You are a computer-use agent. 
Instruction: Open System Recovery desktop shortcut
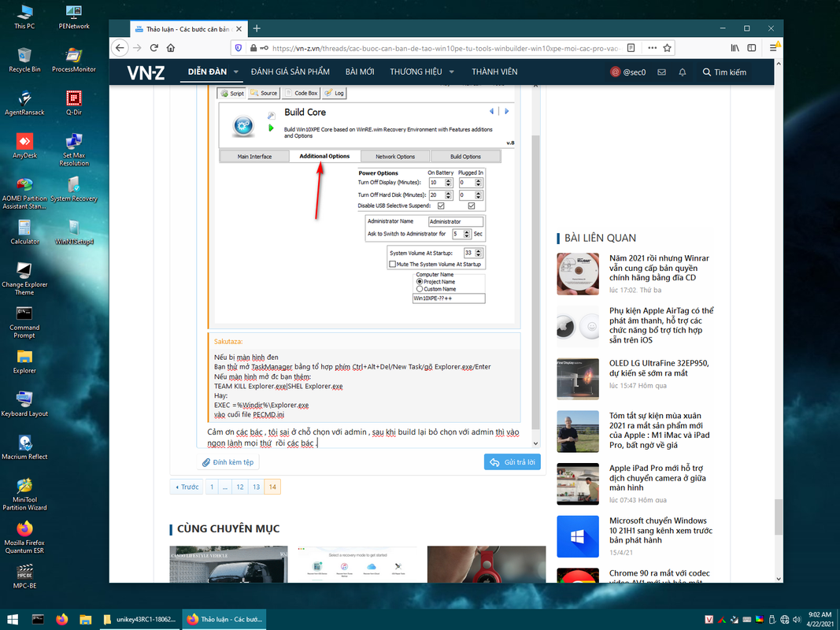(74, 189)
